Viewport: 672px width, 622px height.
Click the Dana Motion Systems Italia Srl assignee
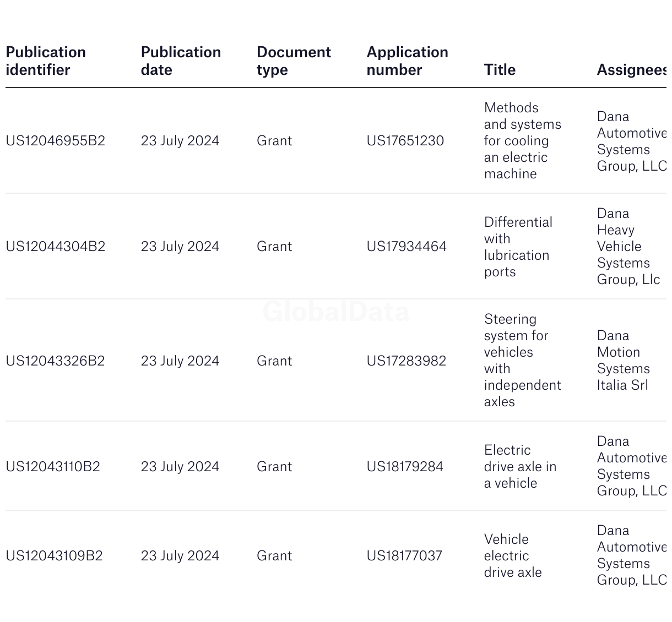pyautogui.click(x=623, y=361)
